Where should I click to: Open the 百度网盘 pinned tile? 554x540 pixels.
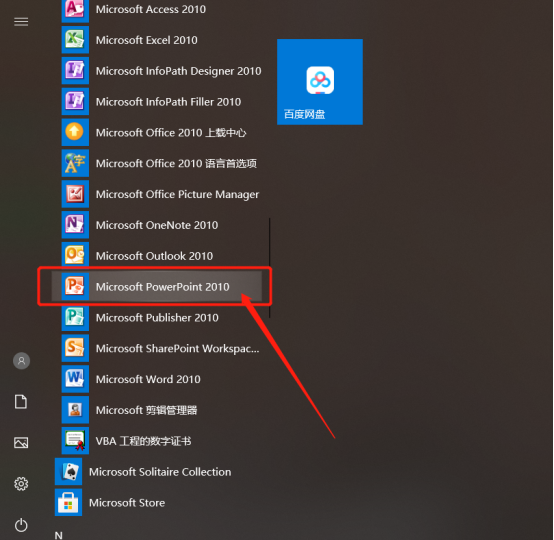click(320, 82)
